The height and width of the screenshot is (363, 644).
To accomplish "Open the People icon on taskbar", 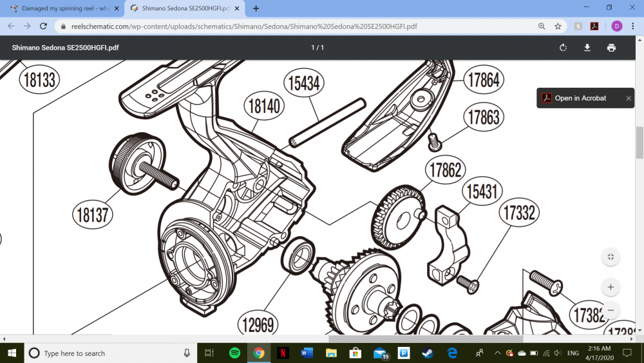I will (x=479, y=353).
